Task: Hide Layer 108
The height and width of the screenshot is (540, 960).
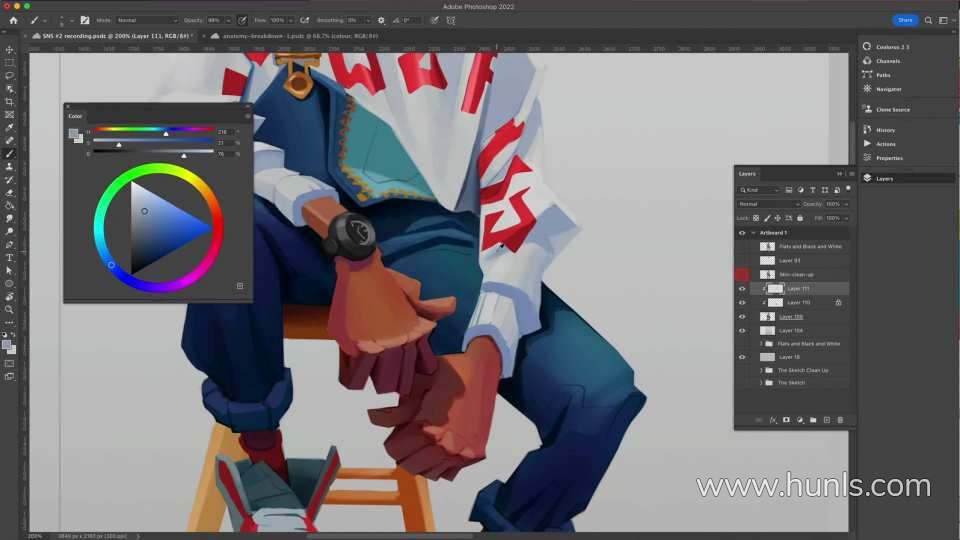Action: coord(742,317)
